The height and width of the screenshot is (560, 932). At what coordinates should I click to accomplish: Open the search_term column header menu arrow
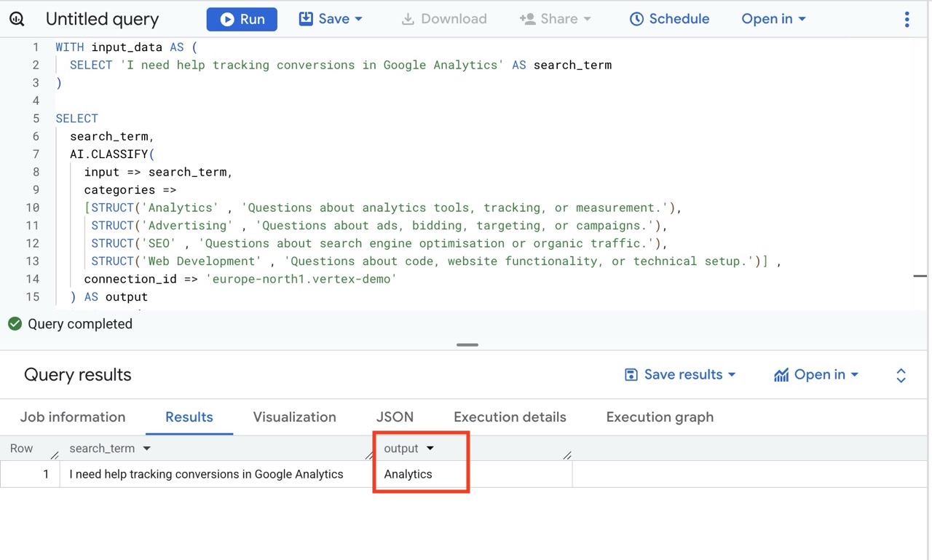pyautogui.click(x=147, y=449)
